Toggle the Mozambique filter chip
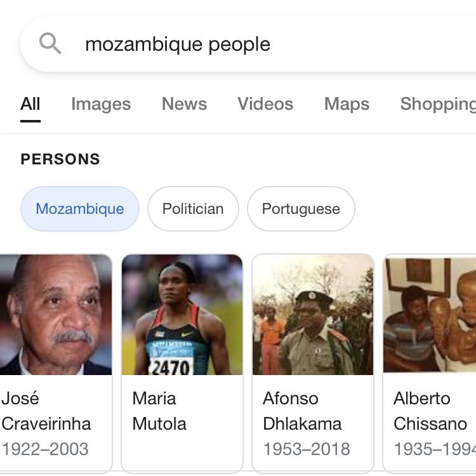This screenshot has height=476, width=476. tap(80, 209)
